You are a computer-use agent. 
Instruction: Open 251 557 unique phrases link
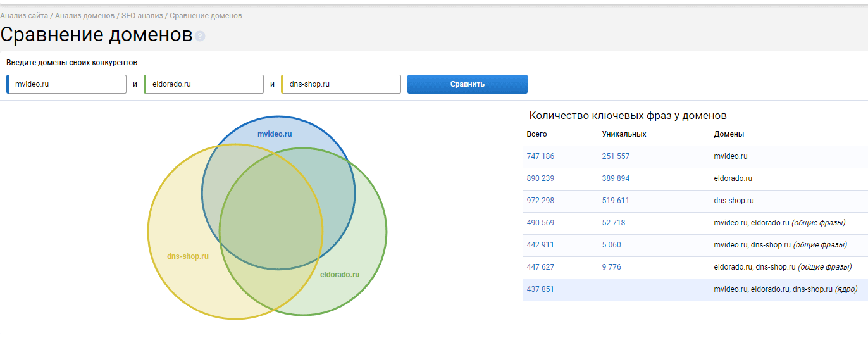(x=616, y=156)
